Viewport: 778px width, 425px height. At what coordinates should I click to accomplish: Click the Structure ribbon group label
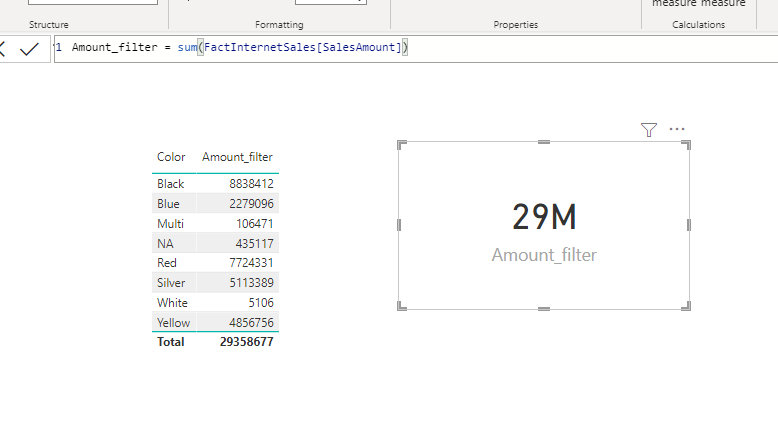49,24
